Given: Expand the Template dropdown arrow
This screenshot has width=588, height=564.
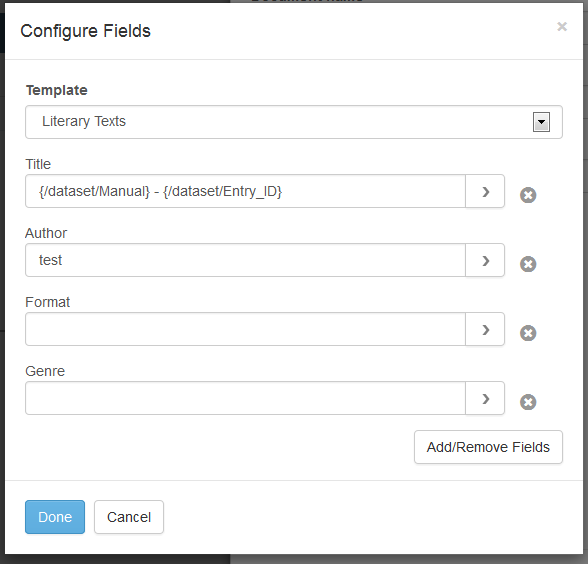Looking at the screenshot, I should click(x=541, y=122).
